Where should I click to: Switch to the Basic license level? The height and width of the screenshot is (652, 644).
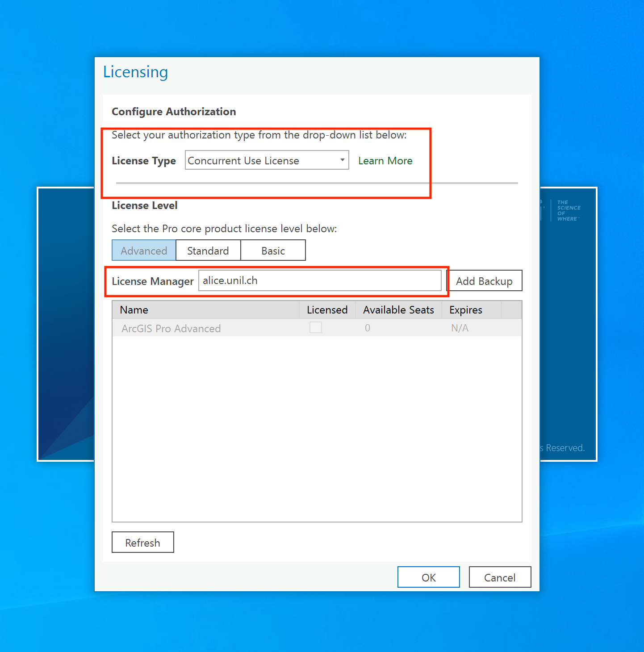tap(273, 251)
